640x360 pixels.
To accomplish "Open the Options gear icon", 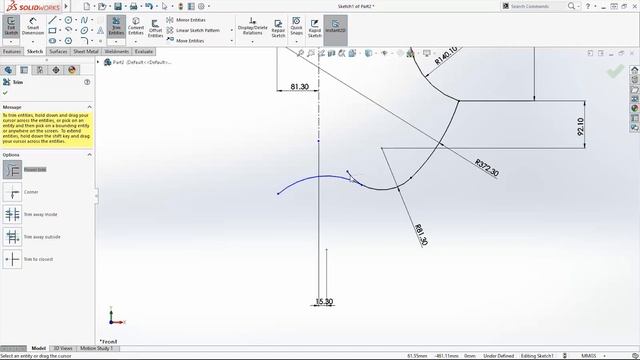I will (201, 6).
